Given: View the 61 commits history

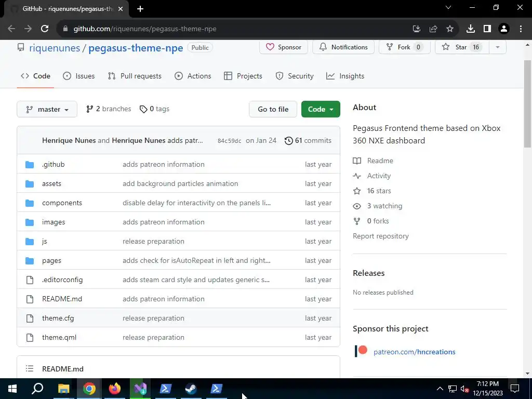Looking at the screenshot, I should tap(308, 140).
